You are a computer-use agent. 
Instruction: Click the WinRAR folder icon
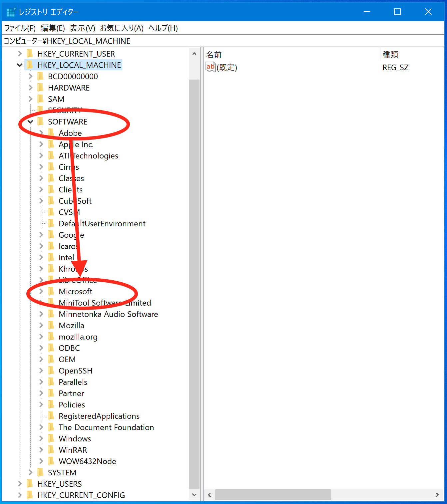pos(51,450)
